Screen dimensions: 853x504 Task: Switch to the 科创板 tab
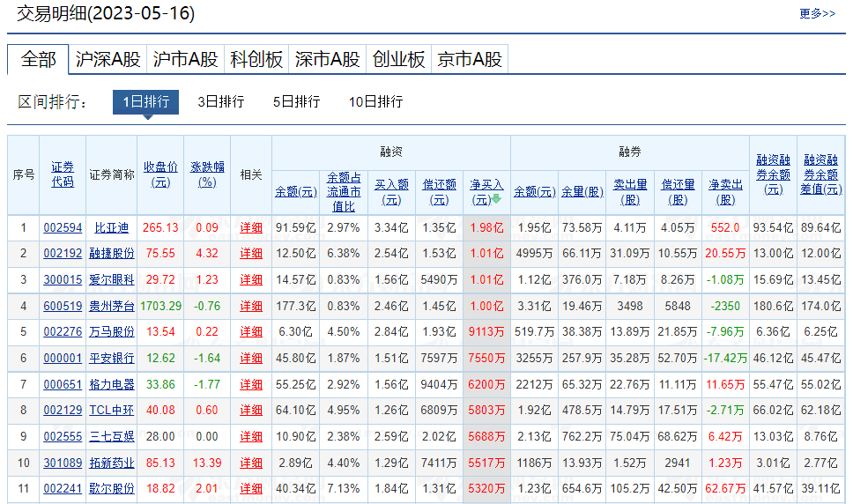tap(256, 59)
